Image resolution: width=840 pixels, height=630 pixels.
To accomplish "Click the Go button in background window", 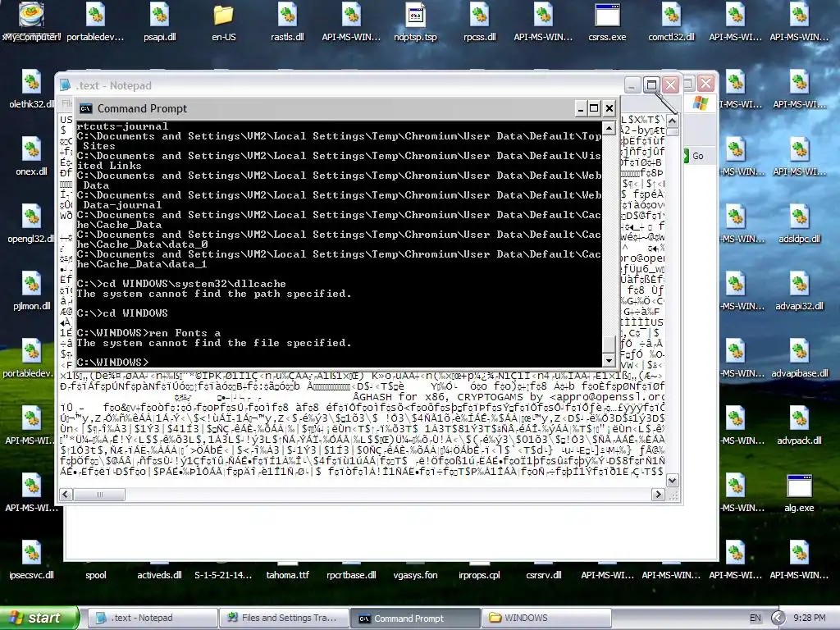I will [x=694, y=156].
